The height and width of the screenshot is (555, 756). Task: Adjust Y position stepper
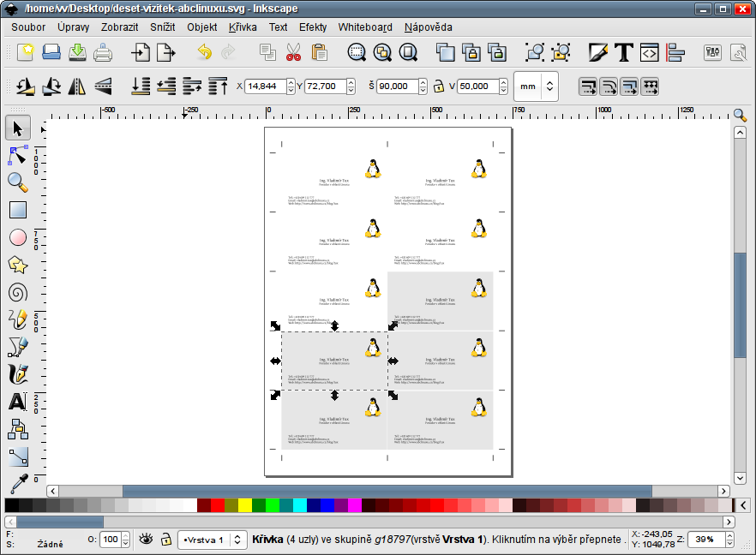click(x=351, y=87)
